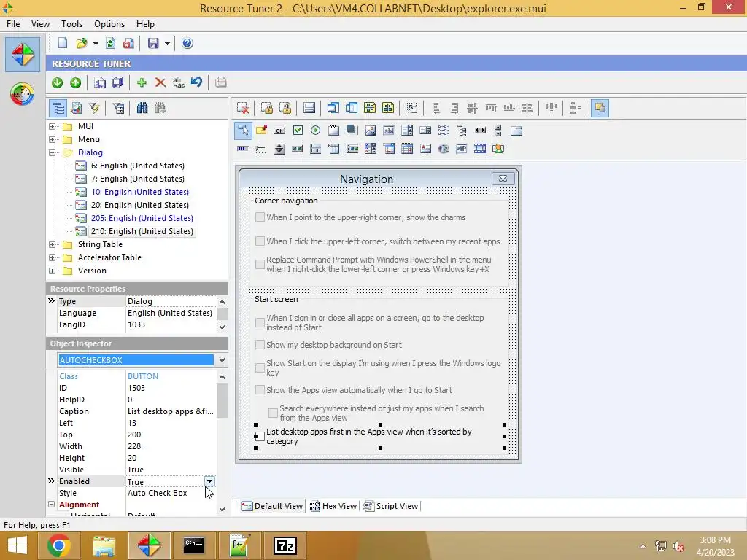Viewport: 747px width, 560px height.
Task: Check 'Search everywhere instead of just my apps' box
Action: 273,413
